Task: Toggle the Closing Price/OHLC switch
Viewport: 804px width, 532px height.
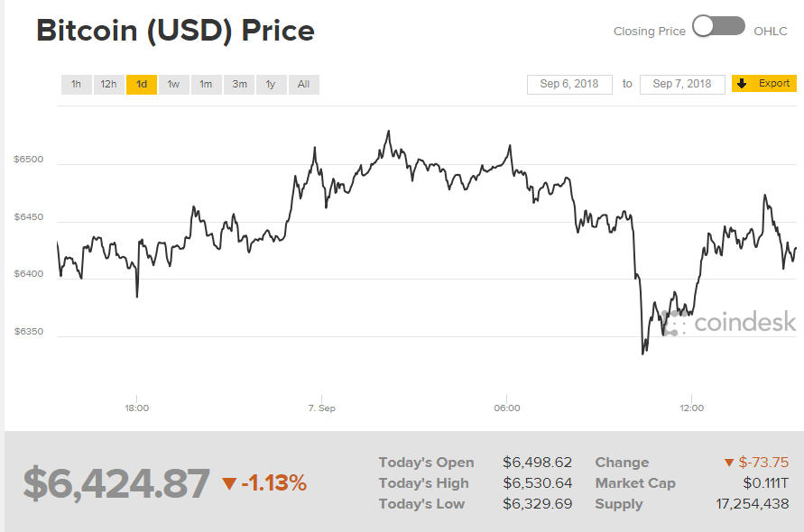Action: 718,27
